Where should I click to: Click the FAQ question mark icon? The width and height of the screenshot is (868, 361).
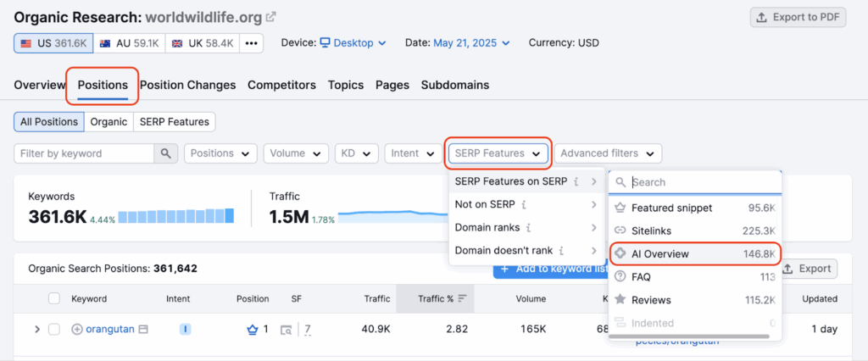pos(620,276)
